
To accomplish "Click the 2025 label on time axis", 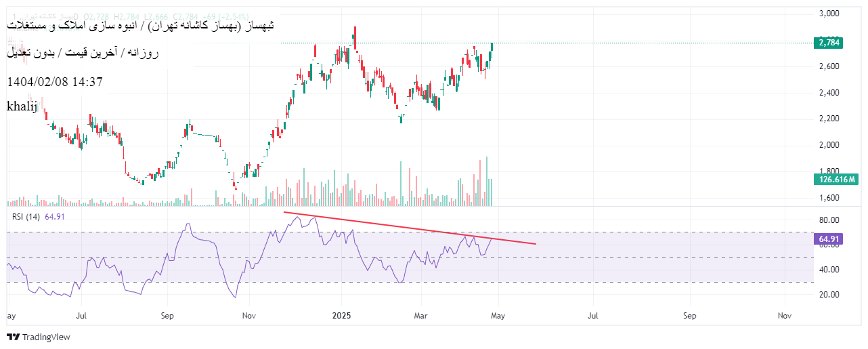I will tap(341, 316).
